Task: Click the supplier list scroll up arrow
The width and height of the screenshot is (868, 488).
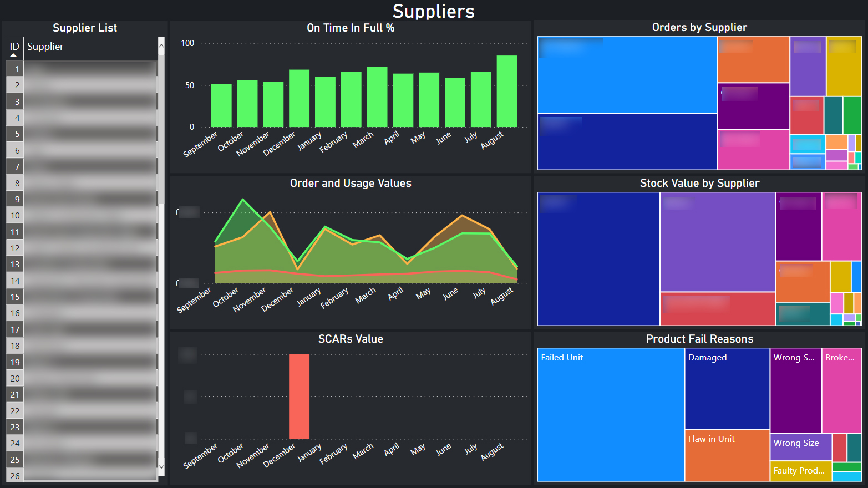Action: [161, 46]
